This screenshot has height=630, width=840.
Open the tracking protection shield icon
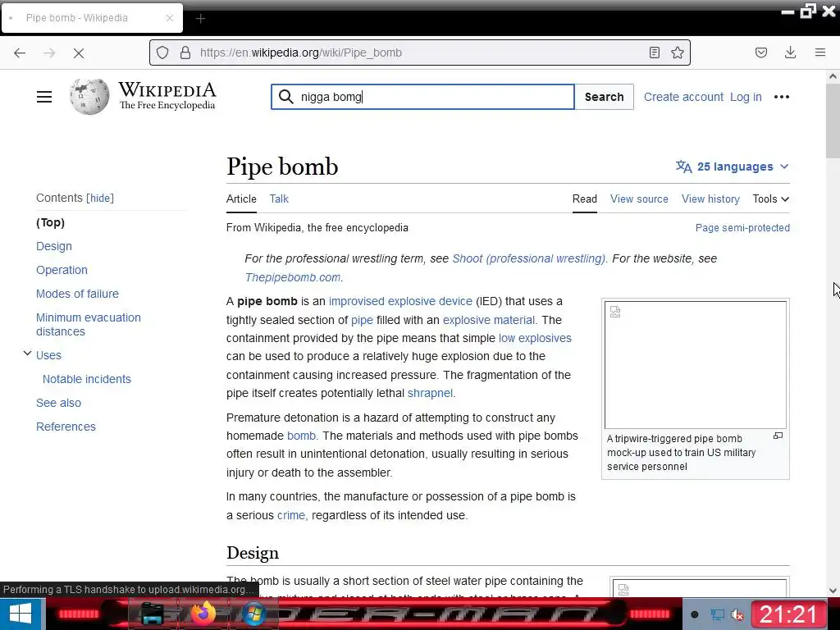[162, 52]
